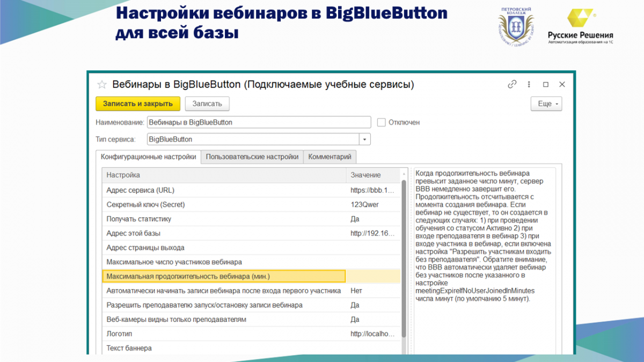Viewport: 644px width, 362px height.
Task: Click the Записать и закрыть button
Action: coord(138,104)
